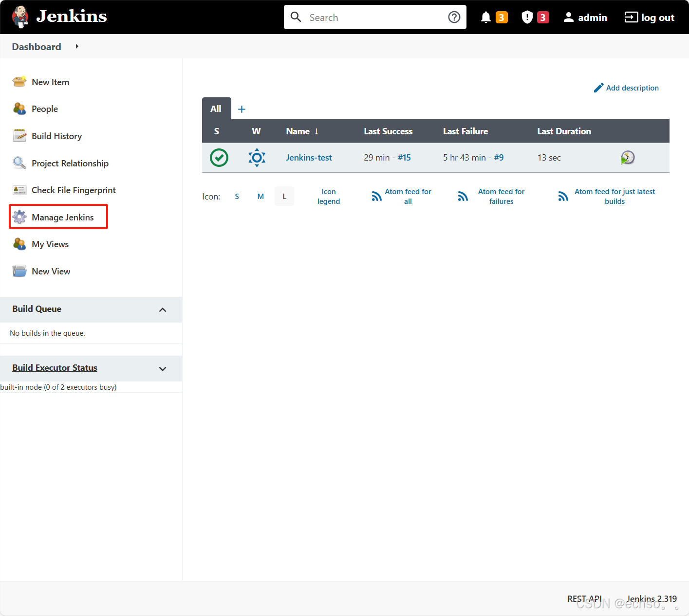The image size is (689, 616).
Task: Focus the Search input field
Action: pos(375,17)
